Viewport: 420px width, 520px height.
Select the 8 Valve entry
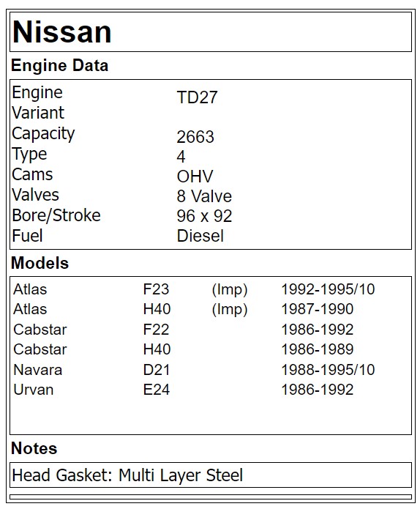point(204,196)
